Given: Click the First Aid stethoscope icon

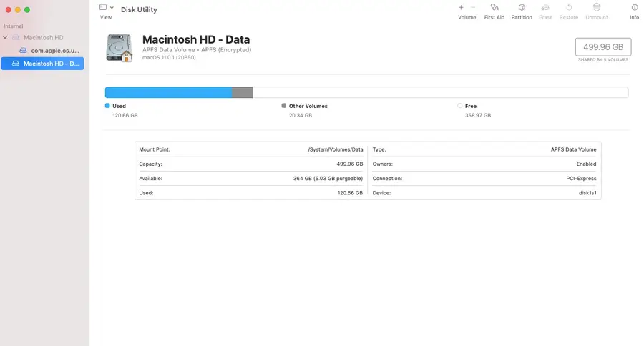Looking at the screenshot, I should 494,7.
